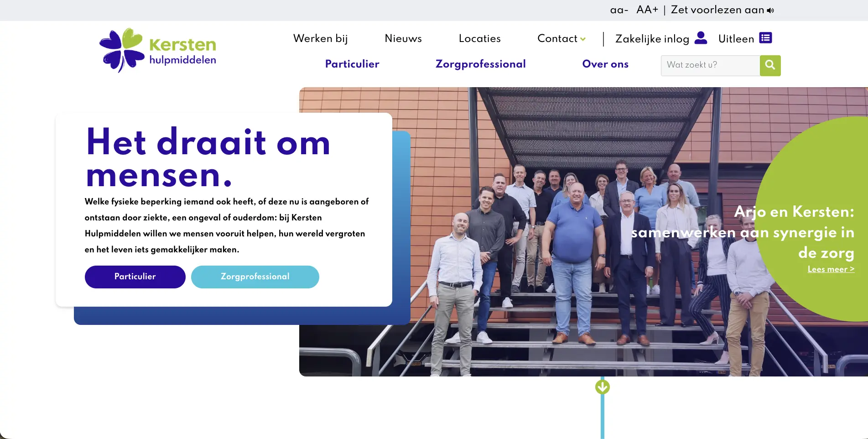Decrease font size with aa-
This screenshot has width=868, height=439.
click(x=619, y=10)
